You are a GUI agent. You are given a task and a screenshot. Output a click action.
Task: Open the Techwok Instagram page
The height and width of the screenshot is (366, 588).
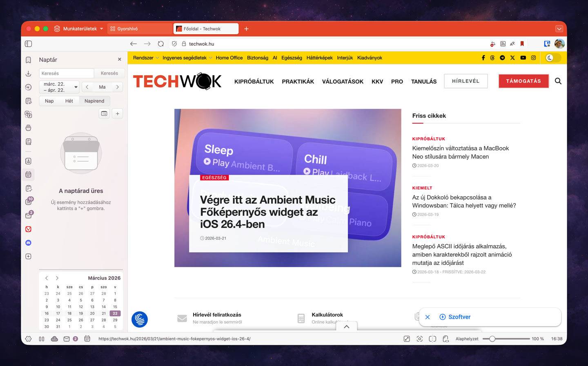tap(533, 58)
